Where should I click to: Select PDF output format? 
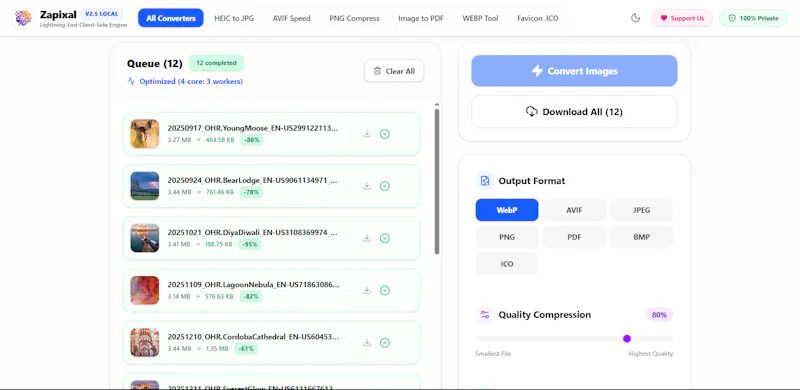[574, 237]
